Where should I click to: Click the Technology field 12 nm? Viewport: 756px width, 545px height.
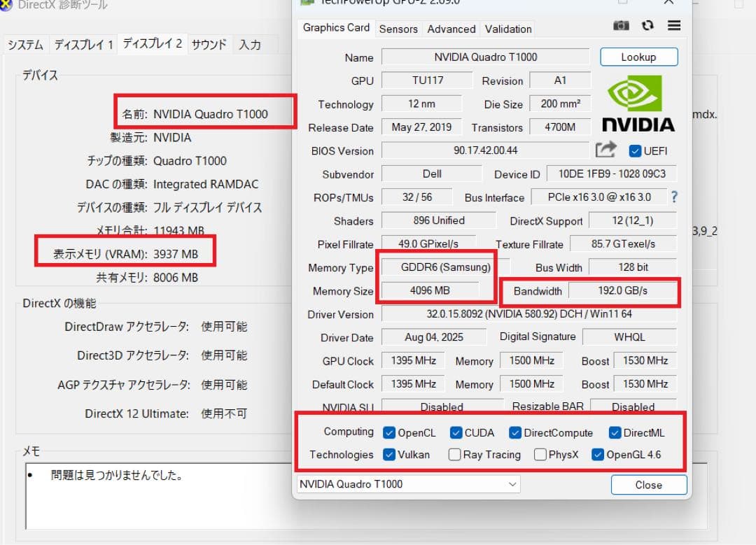[421, 104]
